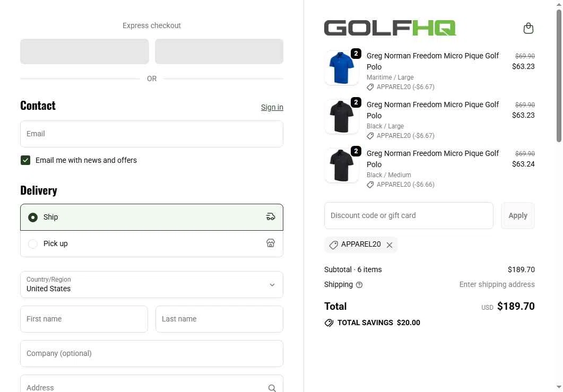
Task: Click the Maritime / Large variant text
Action: tap(390, 77)
